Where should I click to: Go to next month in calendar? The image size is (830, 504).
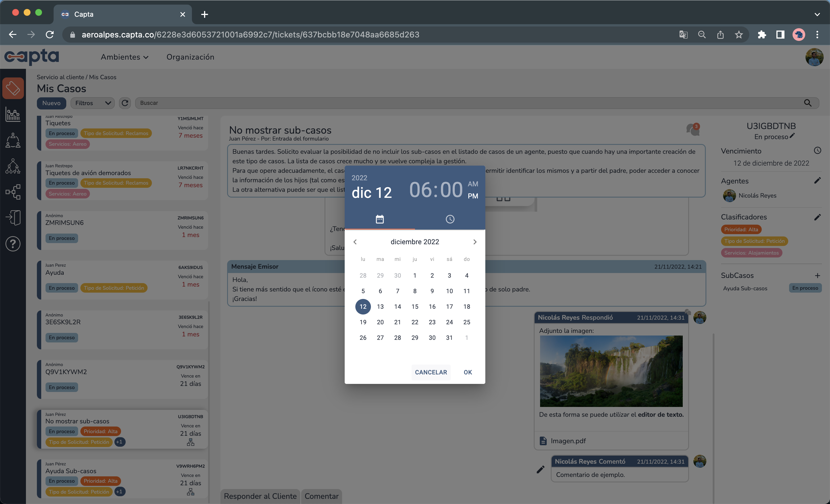pos(475,242)
